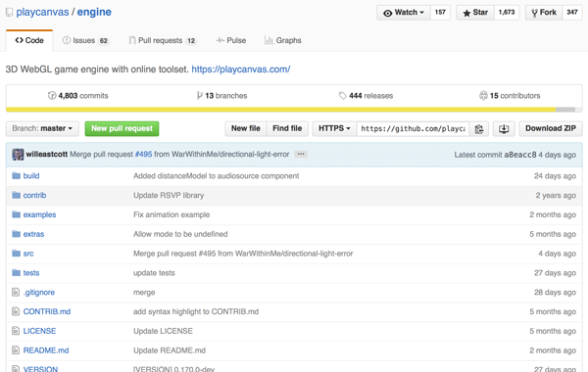Click the 1,673 stargazers count
Viewport: 588px width, 372px height.
click(x=507, y=13)
